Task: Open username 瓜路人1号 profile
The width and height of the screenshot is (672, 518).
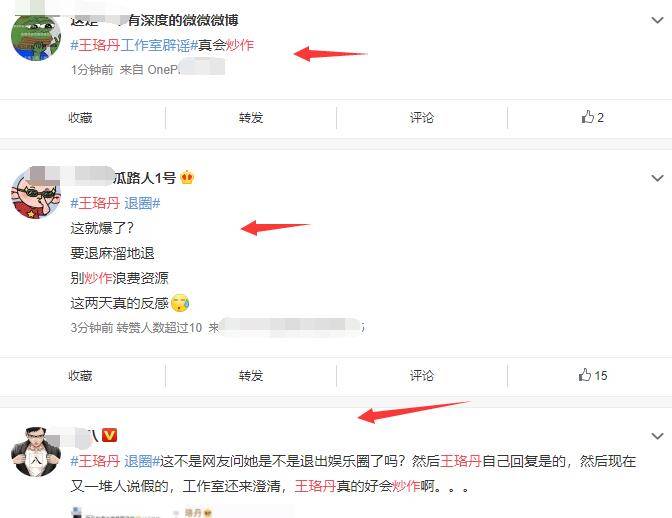Action: (144, 177)
